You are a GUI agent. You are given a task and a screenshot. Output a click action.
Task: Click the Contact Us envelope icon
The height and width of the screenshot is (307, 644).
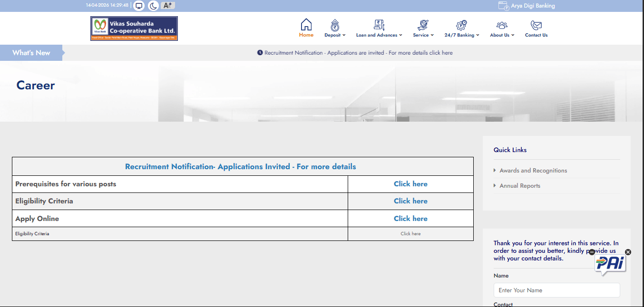coord(536,25)
